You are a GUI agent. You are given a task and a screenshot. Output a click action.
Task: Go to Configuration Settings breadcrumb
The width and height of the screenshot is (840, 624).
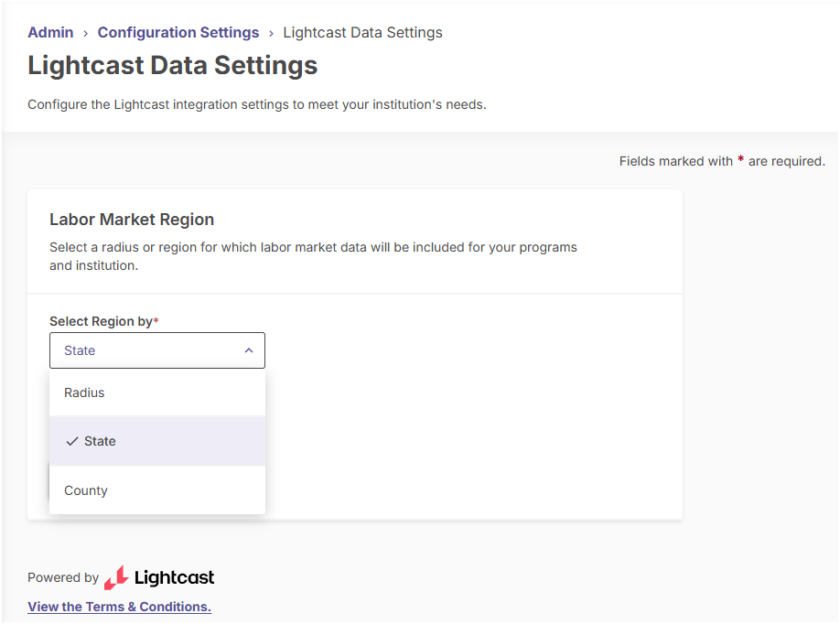178,33
